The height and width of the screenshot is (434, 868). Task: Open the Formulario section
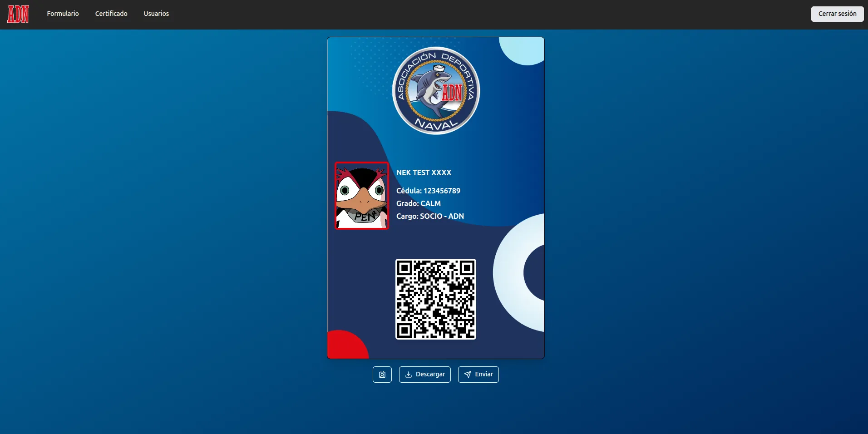point(63,14)
